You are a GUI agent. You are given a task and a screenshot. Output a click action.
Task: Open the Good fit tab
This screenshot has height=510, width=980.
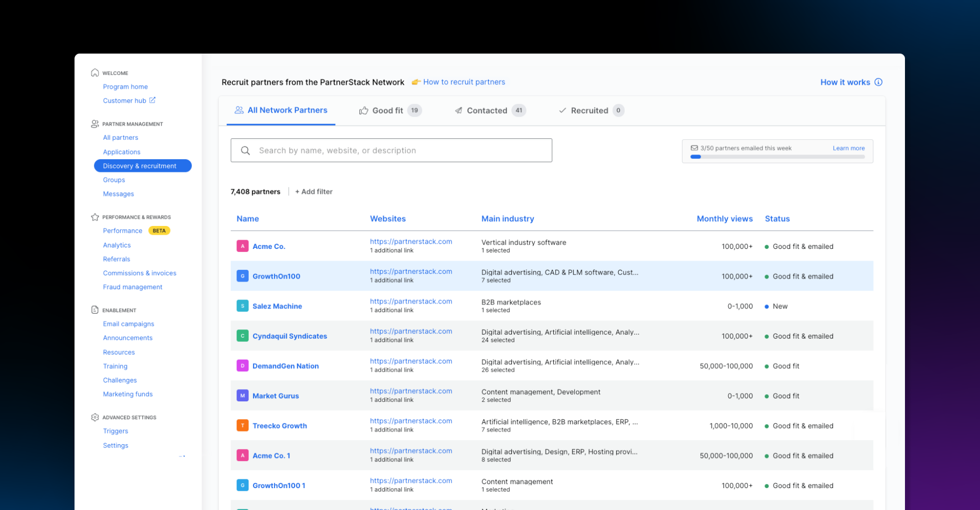(x=390, y=111)
